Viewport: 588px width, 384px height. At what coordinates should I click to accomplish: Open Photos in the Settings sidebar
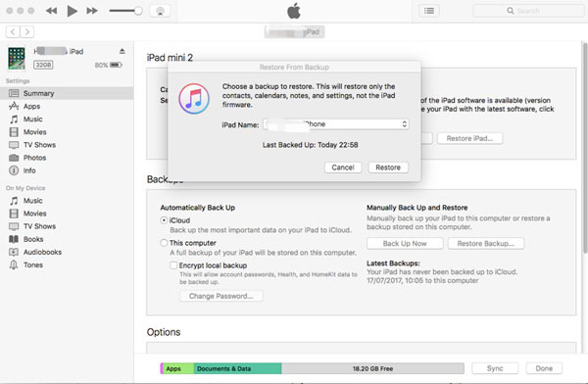tap(67, 158)
